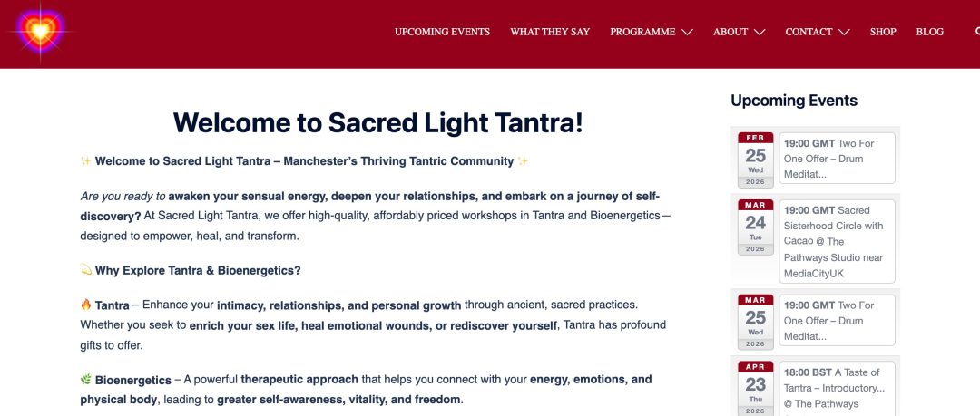Open Sacred Sisterhood Circle with Cacao event
Viewport: 980px width, 416px height.
(837, 241)
